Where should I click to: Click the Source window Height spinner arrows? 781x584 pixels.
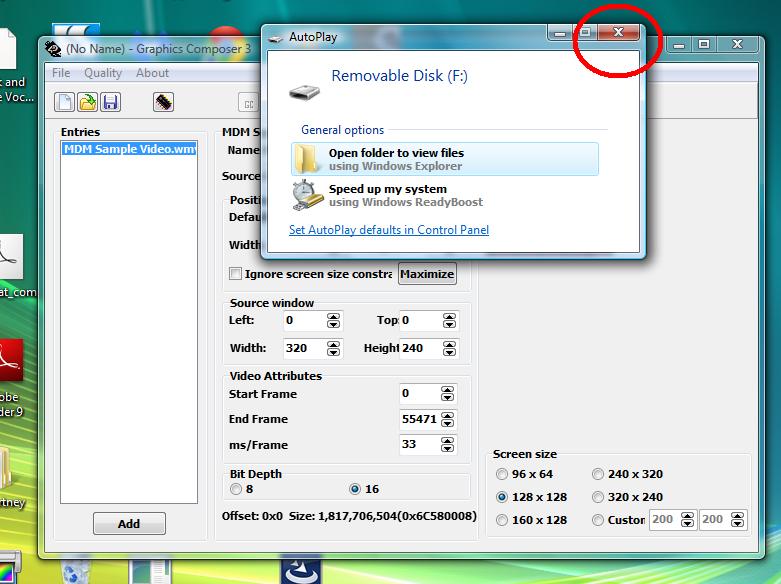click(x=449, y=348)
